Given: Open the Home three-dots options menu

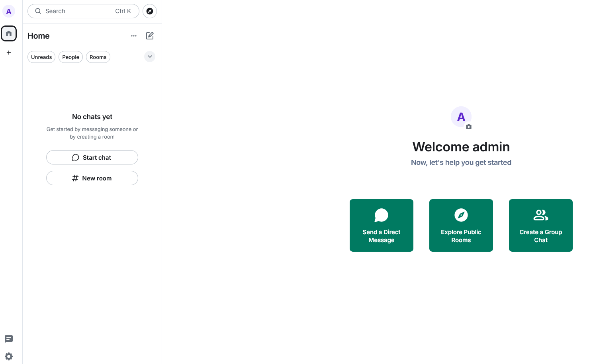Looking at the screenshot, I should click(x=134, y=36).
